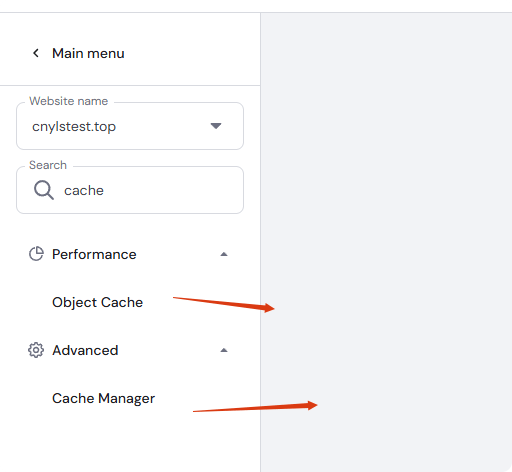
Task: Collapse the Advanced section arrow
Action: pos(224,350)
